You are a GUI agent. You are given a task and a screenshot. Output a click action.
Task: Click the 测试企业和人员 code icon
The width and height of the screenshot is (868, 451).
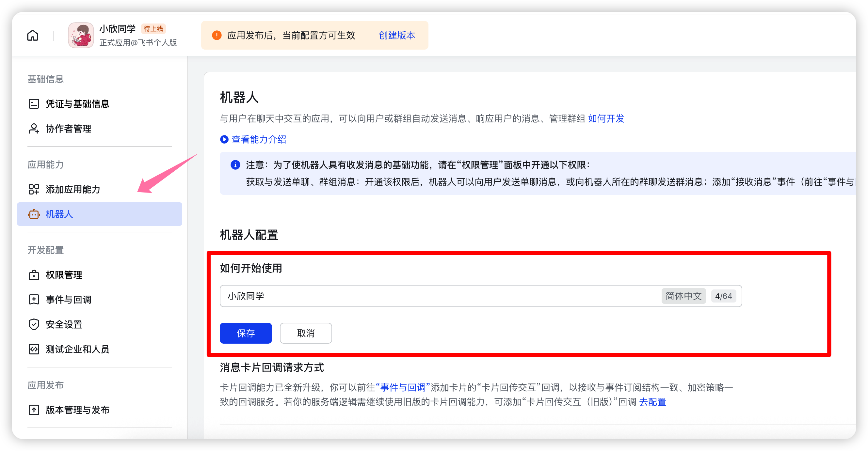[34, 349]
